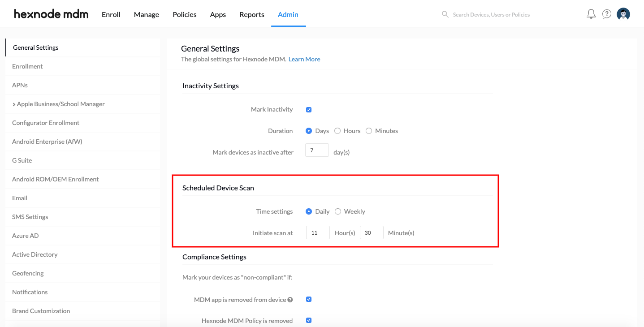The image size is (644, 327).
Task: Open the Manage tab
Action: click(147, 14)
